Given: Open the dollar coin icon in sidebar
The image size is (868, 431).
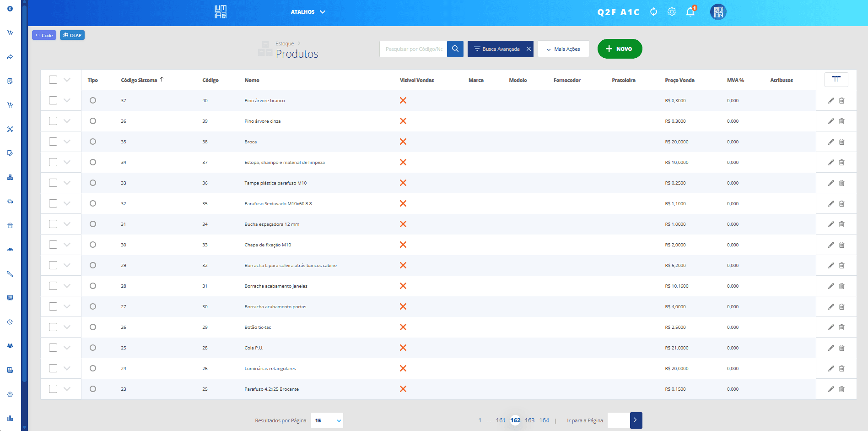Looking at the screenshot, I should [x=10, y=9].
